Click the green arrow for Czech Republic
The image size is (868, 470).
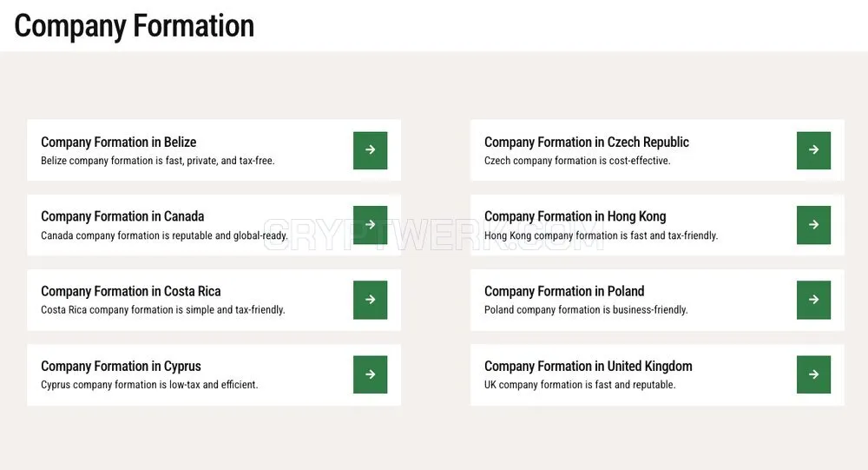click(814, 150)
